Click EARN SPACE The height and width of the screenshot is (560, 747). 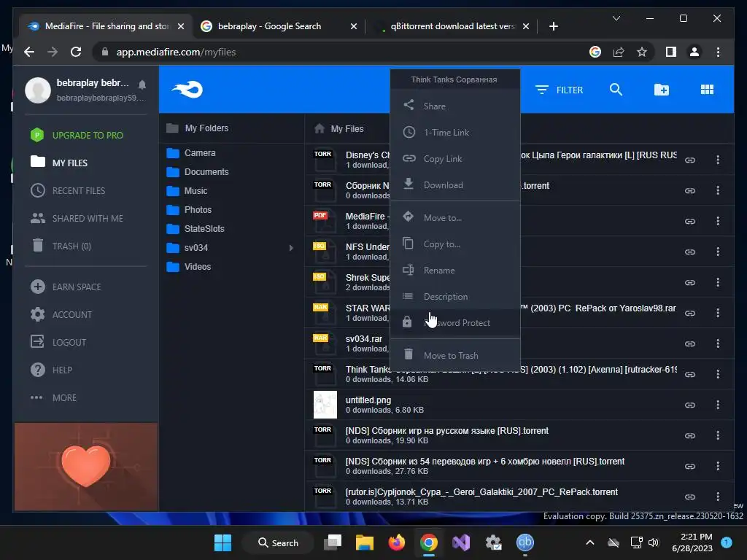66,287
